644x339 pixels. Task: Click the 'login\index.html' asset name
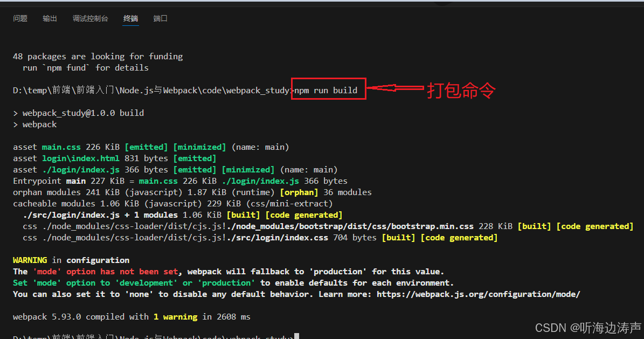pos(80,158)
